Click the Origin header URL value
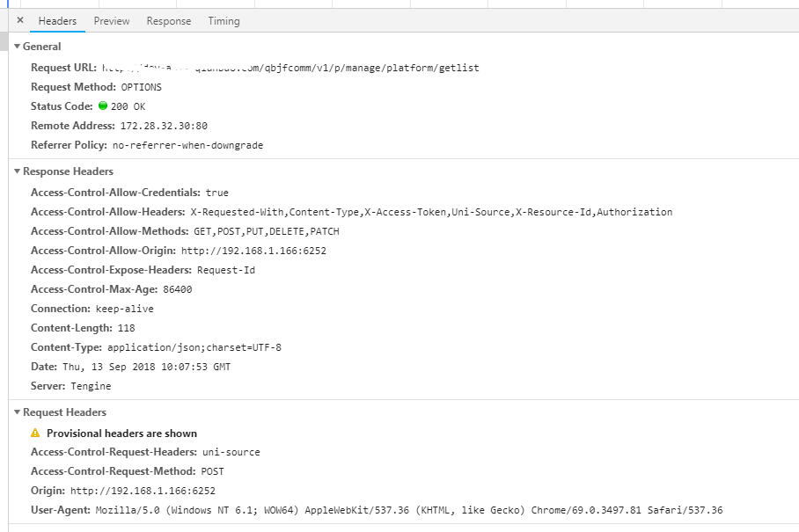Image resolution: width=799 pixels, height=532 pixels. (143, 492)
